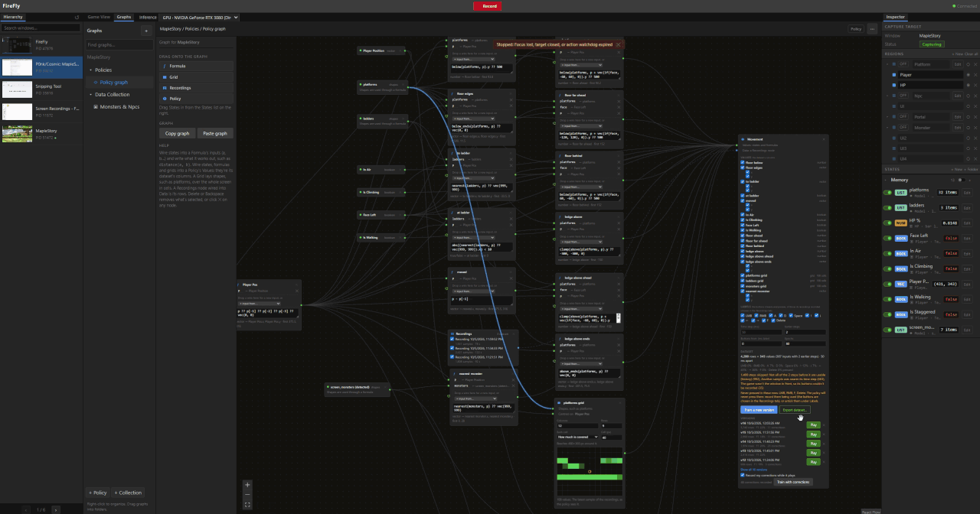Add a new Collection at bottom
This screenshot has height=514, width=980.
(128, 493)
